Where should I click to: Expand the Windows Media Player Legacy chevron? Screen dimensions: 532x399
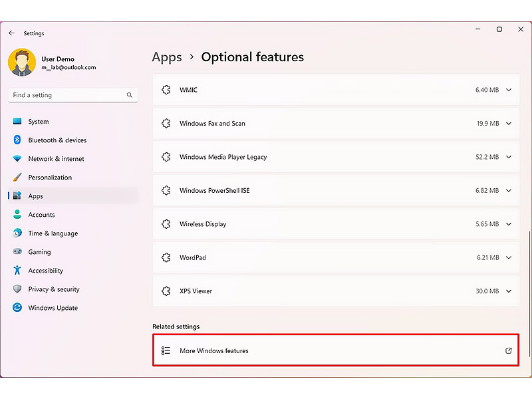coord(509,157)
